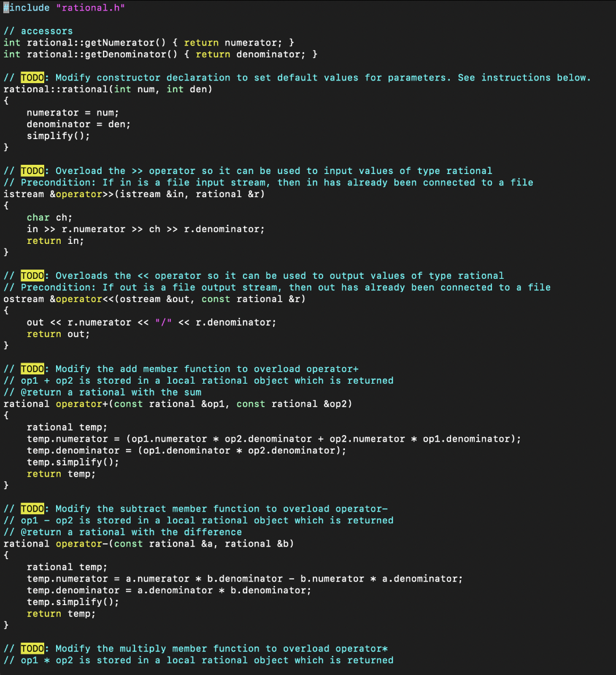This screenshot has height=675, width=616.
Task: Click the rational constructor declaration line
Action: coord(106,89)
